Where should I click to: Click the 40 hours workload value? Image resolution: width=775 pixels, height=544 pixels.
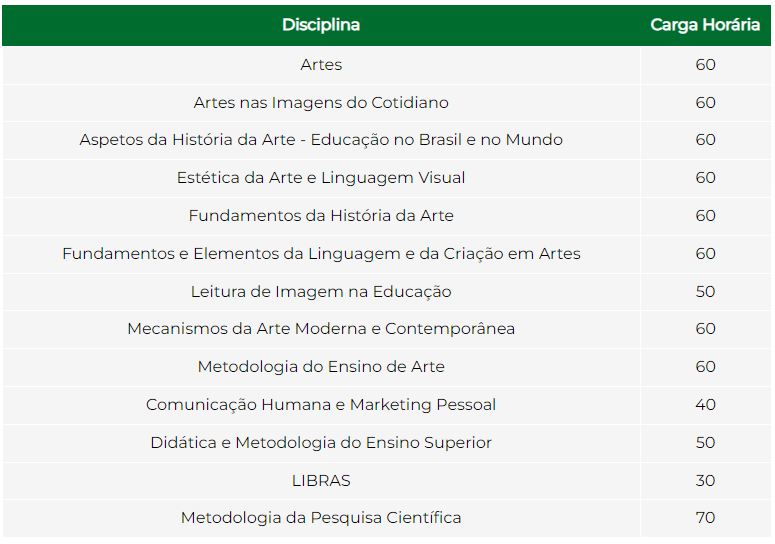coord(705,405)
